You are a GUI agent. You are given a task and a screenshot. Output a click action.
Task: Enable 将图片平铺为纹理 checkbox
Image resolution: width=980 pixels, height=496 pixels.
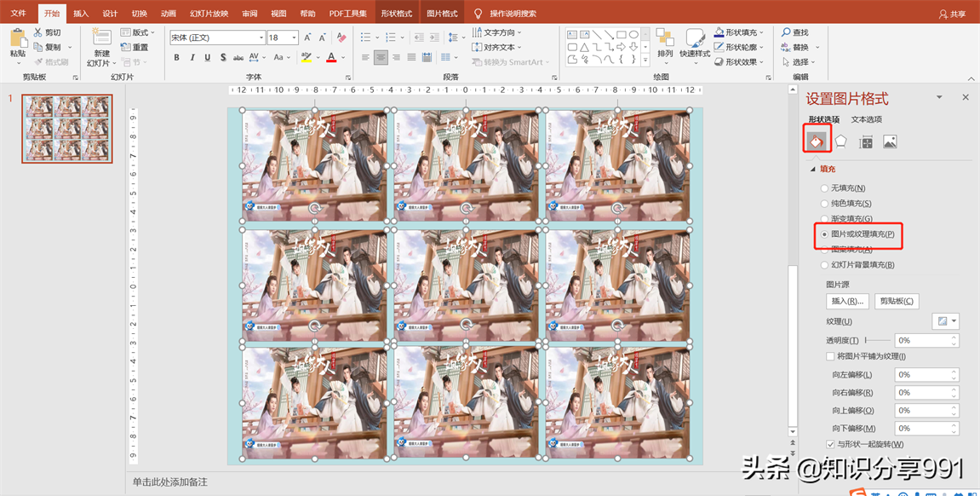(x=830, y=356)
